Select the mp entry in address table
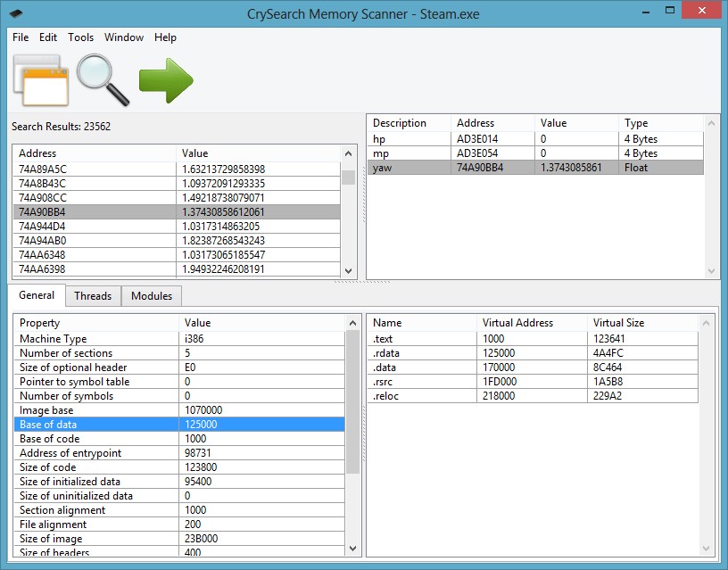The height and width of the screenshot is (570, 728). [x=536, y=153]
